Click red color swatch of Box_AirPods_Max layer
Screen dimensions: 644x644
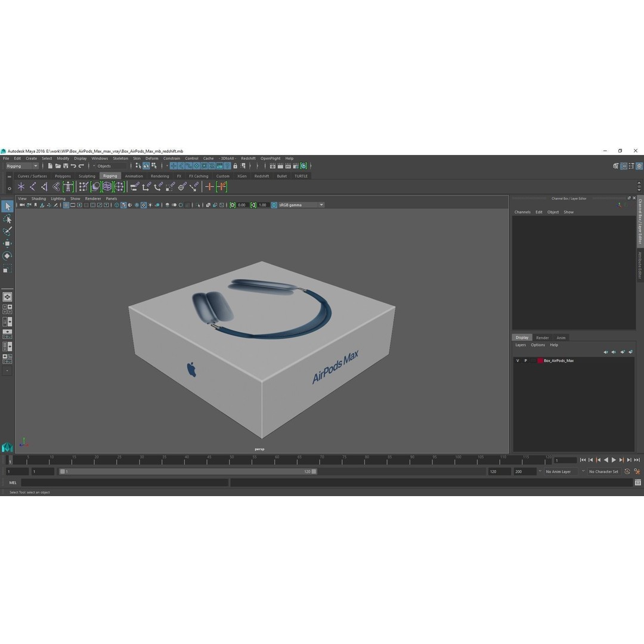point(540,361)
